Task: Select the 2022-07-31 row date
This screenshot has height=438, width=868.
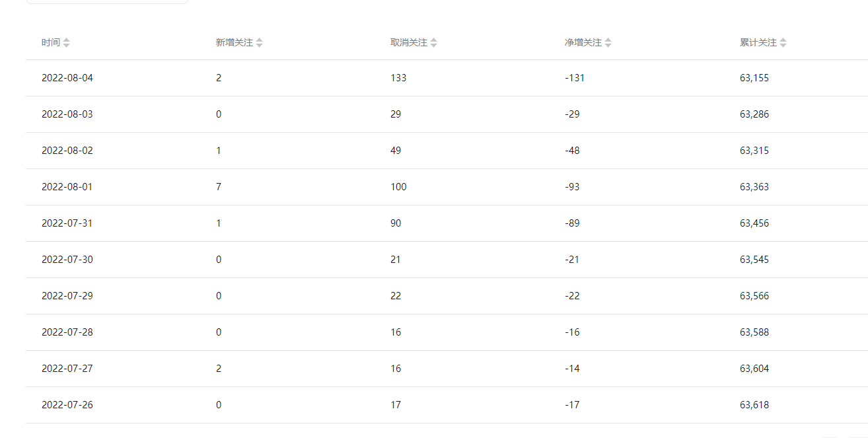Action: click(x=67, y=223)
